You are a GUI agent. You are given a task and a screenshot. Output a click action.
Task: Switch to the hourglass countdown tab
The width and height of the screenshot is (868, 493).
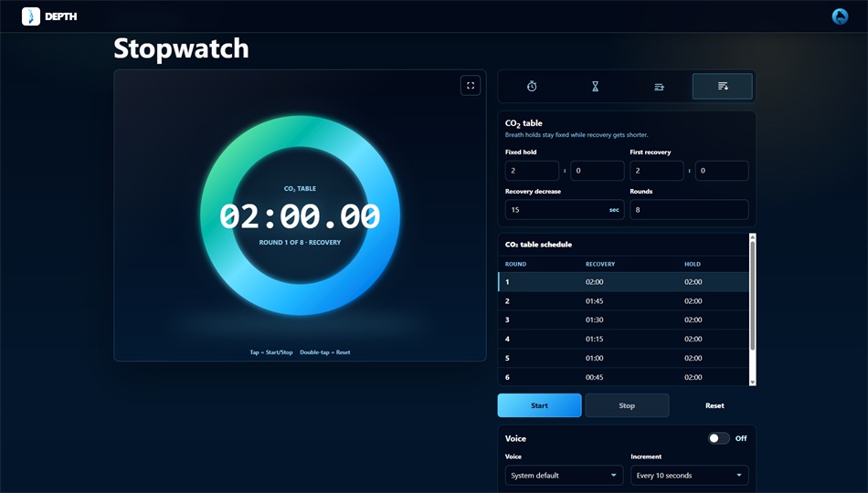pos(595,87)
